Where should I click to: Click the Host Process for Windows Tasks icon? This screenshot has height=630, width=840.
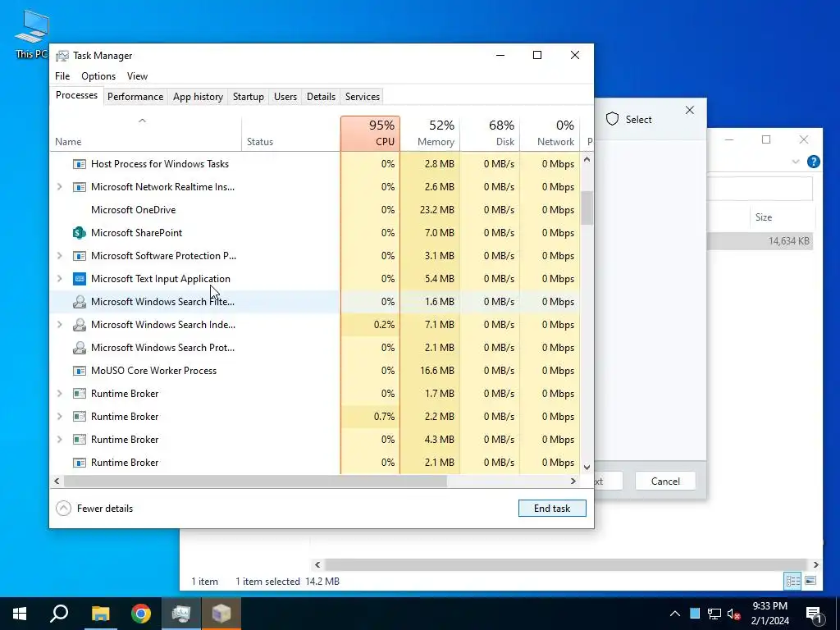[x=80, y=164]
